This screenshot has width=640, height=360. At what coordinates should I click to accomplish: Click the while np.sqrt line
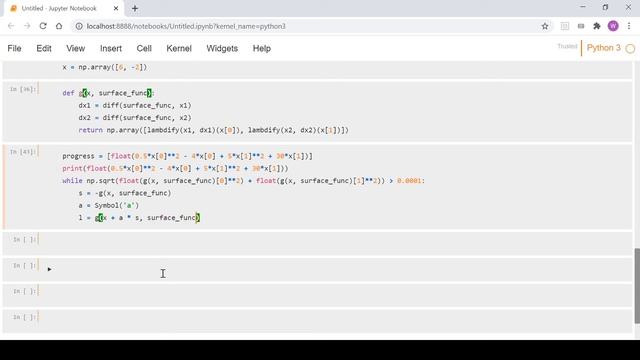tap(243, 180)
